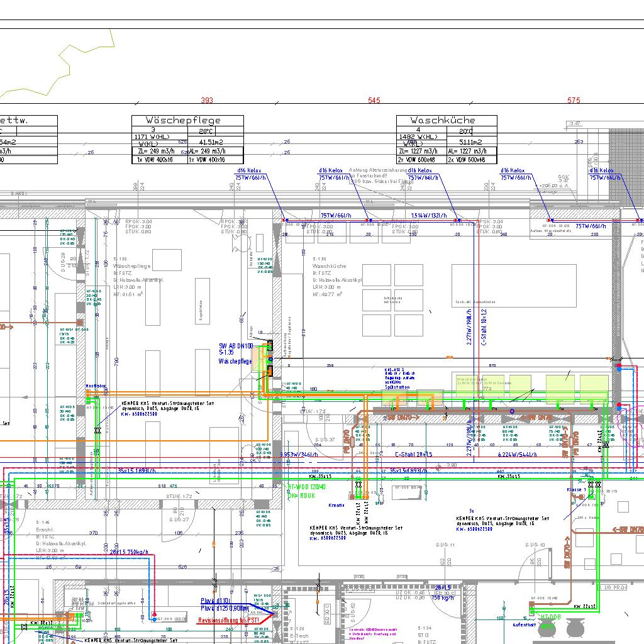644x644 pixels.
Task: Select the Waschküche room table header
Action: pyautogui.click(x=446, y=120)
